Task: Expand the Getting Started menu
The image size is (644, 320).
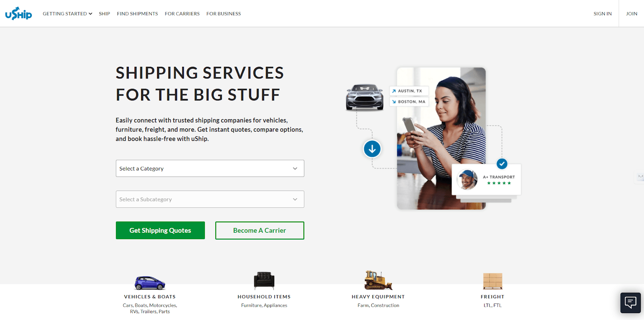Action: [68, 14]
